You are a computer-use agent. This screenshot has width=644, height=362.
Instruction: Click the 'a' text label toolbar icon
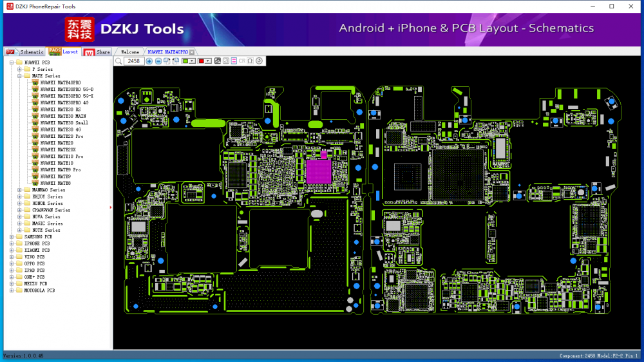(x=226, y=61)
